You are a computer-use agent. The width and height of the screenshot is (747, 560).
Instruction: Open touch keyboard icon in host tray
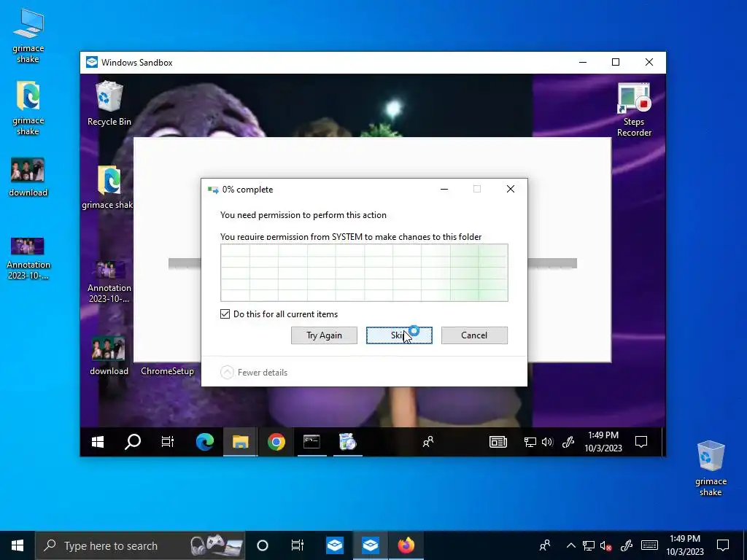pos(649,545)
